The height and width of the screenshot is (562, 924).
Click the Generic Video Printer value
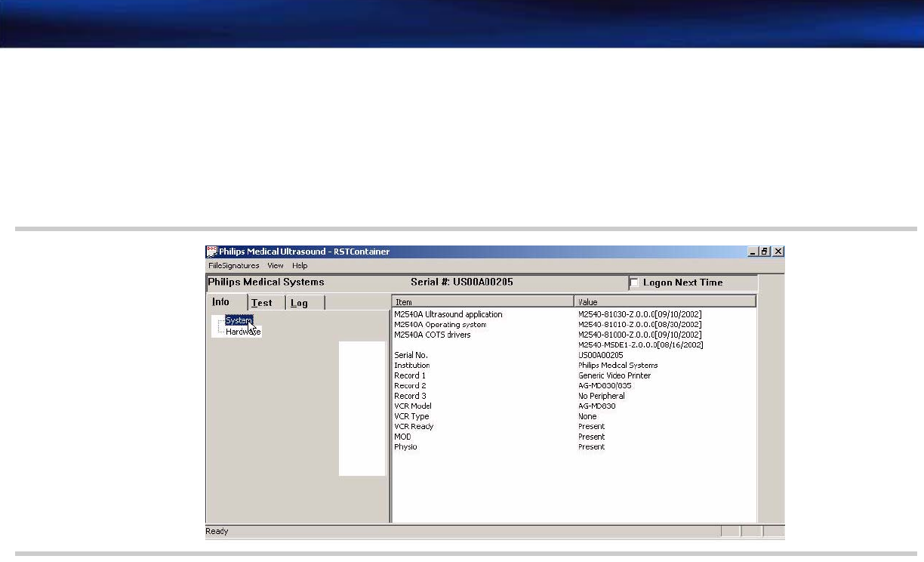(614, 375)
